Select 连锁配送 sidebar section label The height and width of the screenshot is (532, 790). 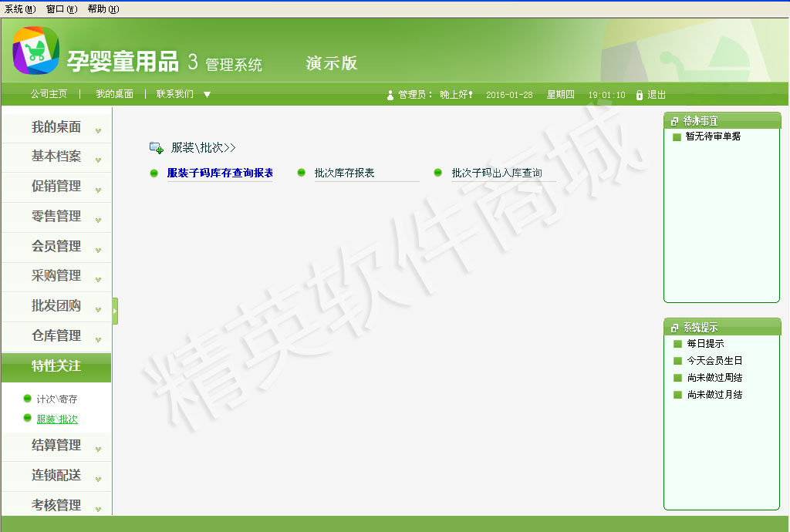click(56, 475)
